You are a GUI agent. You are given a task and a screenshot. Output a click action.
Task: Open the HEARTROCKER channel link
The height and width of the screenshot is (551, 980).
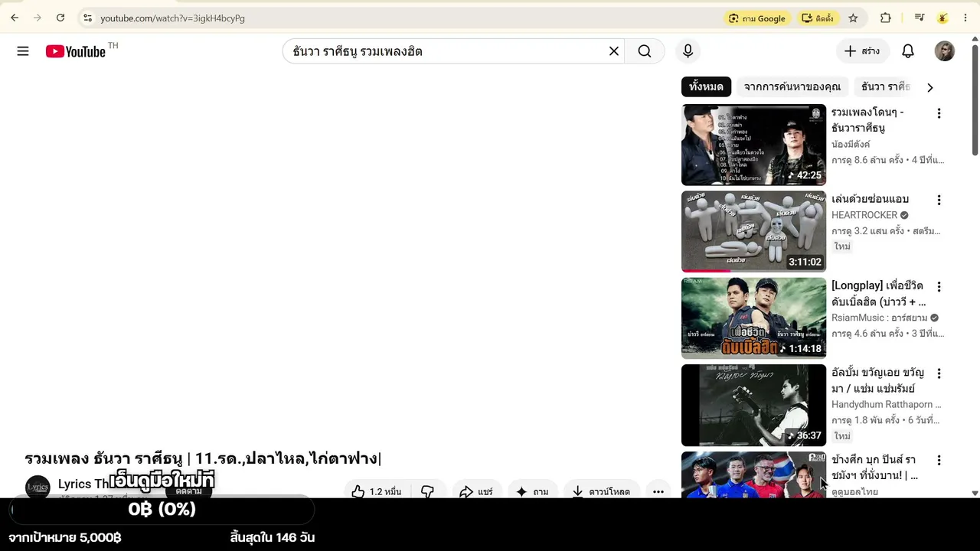[864, 215]
